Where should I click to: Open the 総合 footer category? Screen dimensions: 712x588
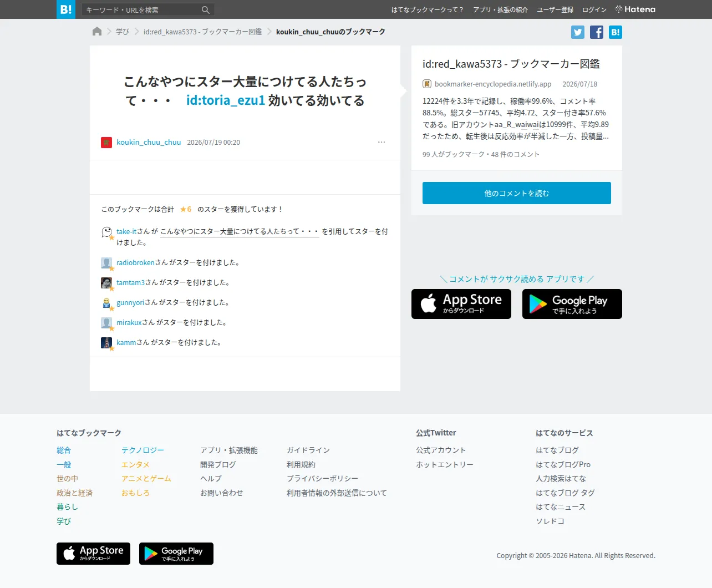64,450
